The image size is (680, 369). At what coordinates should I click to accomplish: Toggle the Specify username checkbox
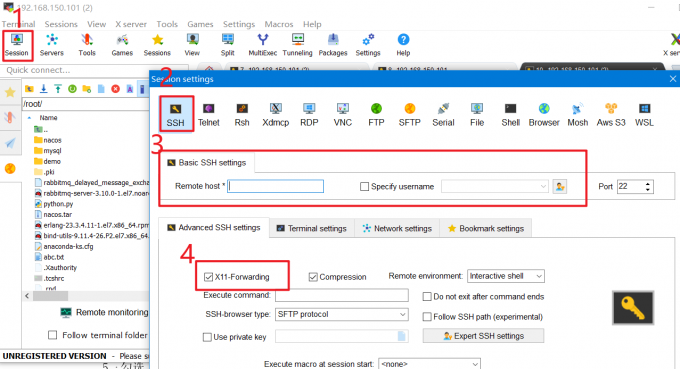tap(364, 186)
